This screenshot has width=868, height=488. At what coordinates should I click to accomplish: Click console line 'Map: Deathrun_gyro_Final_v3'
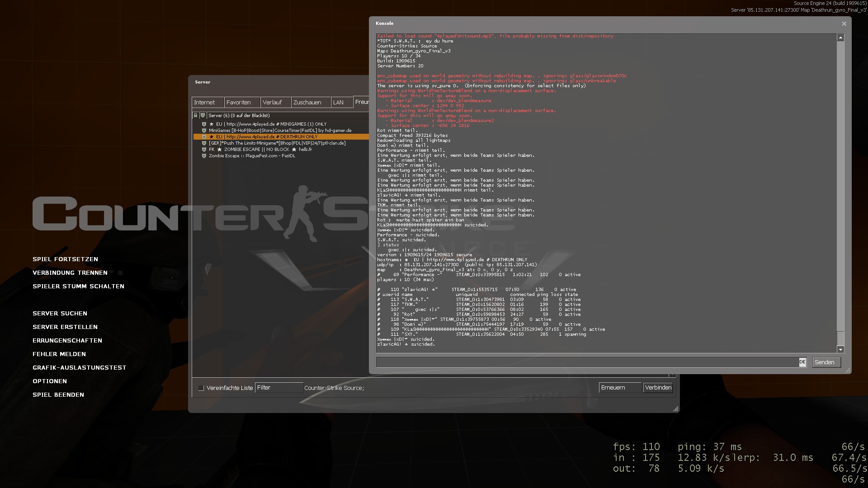click(414, 51)
